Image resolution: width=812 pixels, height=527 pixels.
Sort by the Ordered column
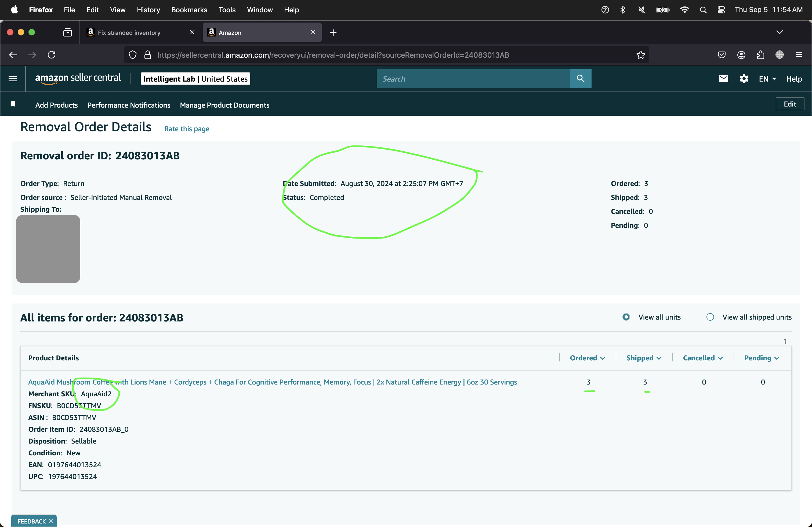(588, 358)
